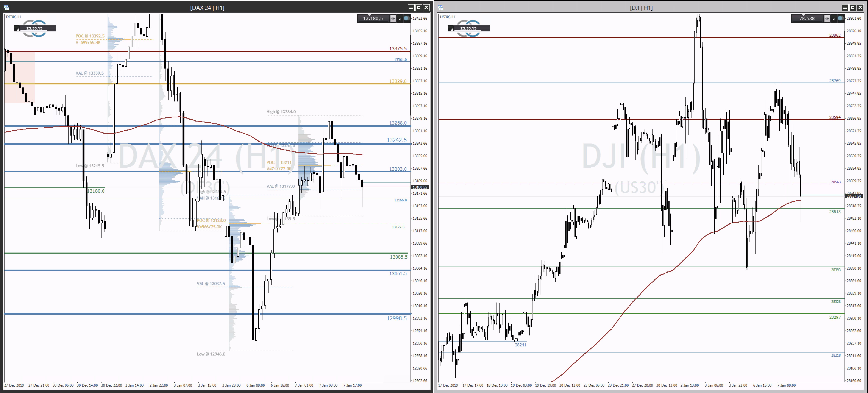This screenshot has width=868, height=393.
Task: Click the '6 Jan 08:00' time axis label in DAX
Action: (x=255, y=385)
